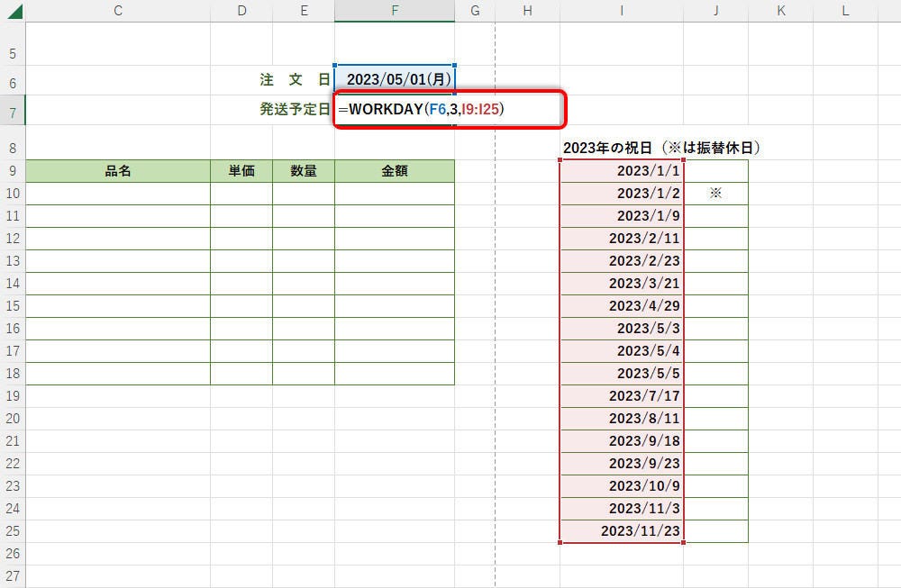Select the order date cell 2023/05/01(月)
The image size is (901, 588).
[x=394, y=79]
